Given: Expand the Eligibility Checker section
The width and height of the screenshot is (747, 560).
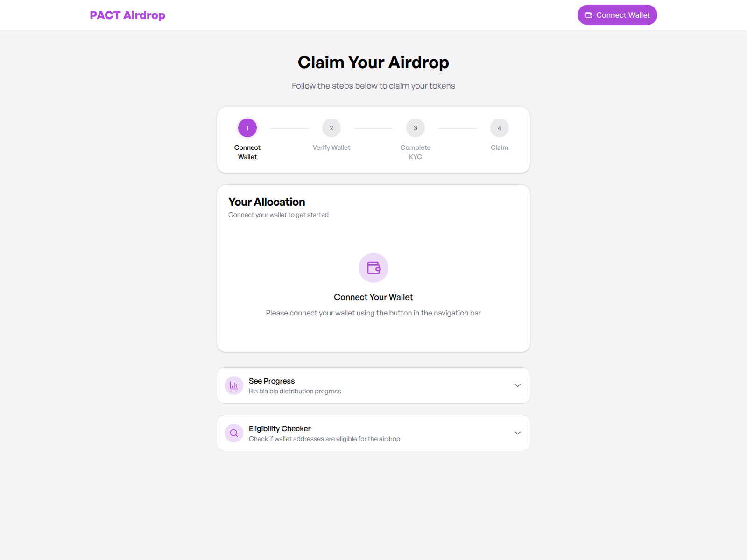Looking at the screenshot, I should [x=373, y=433].
